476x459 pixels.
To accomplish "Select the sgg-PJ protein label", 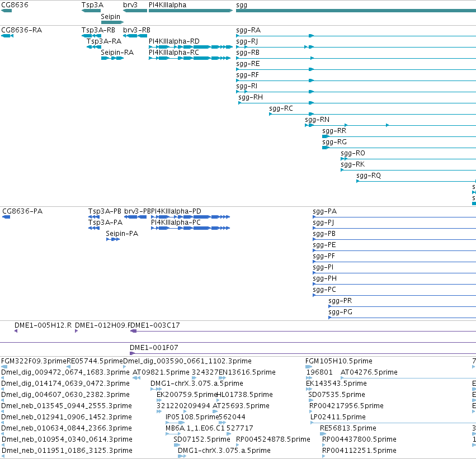I will point(323,223).
